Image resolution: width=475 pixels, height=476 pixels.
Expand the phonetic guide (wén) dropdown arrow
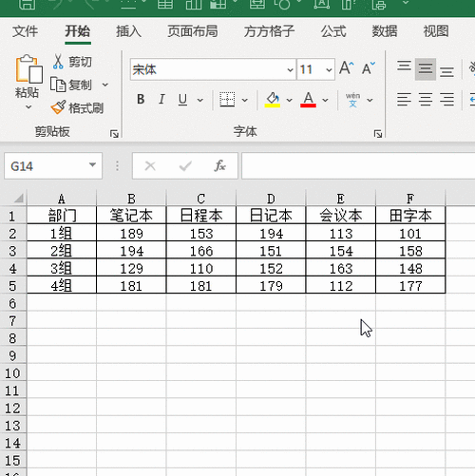[370, 100]
